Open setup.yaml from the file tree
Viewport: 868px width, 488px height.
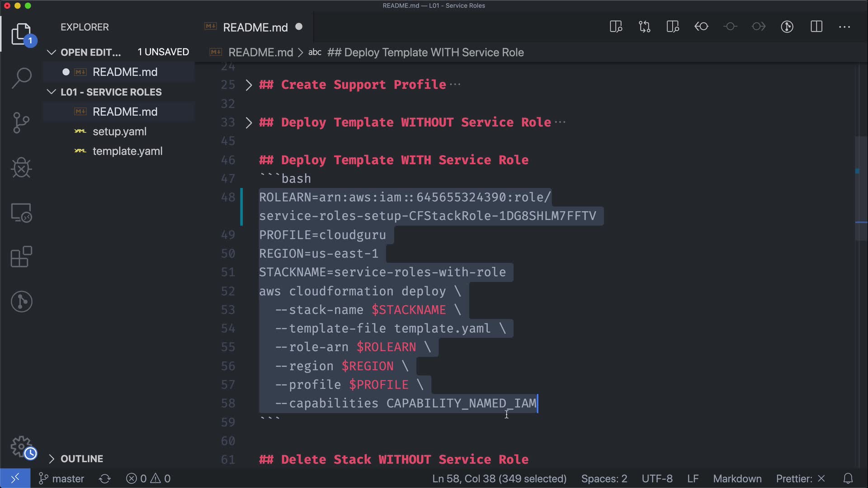[x=119, y=131]
